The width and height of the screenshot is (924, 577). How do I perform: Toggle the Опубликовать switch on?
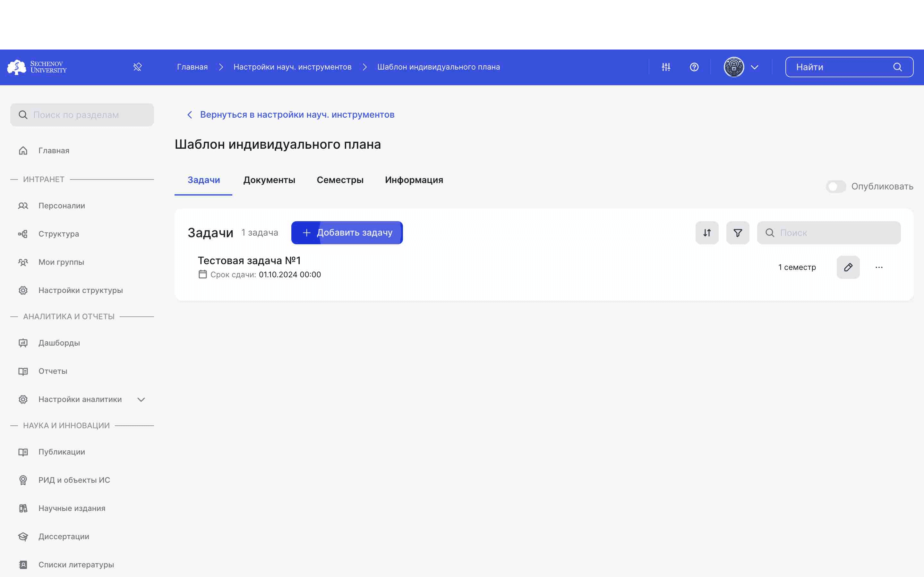tap(835, 187)
